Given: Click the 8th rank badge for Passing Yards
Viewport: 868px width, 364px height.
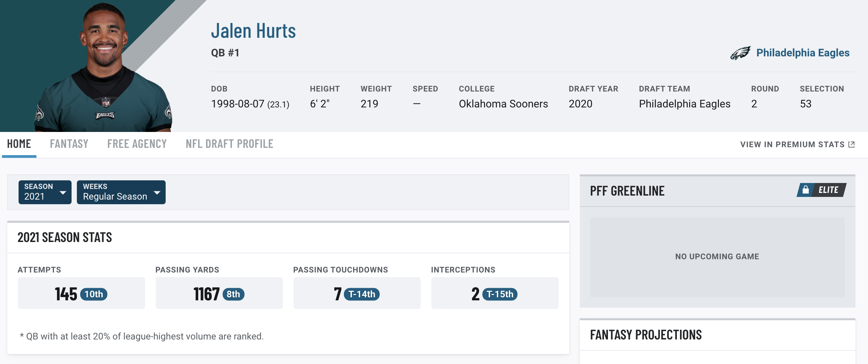Looking at the screenshot, I should pyautogui.click(x=233, y=294).
